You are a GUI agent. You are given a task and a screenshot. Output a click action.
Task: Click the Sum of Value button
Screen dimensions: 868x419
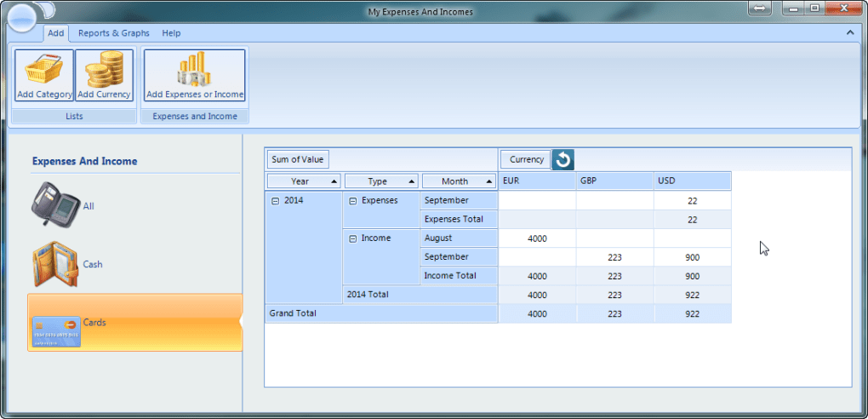pyautogui.click(x=297, y=159)
